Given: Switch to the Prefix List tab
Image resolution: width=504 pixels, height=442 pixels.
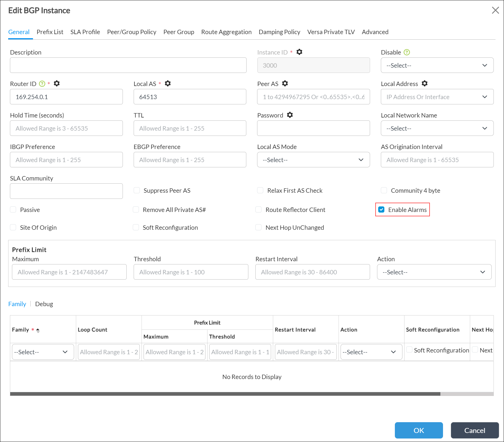Looking at the screenshot, I should tap(50, 32).
